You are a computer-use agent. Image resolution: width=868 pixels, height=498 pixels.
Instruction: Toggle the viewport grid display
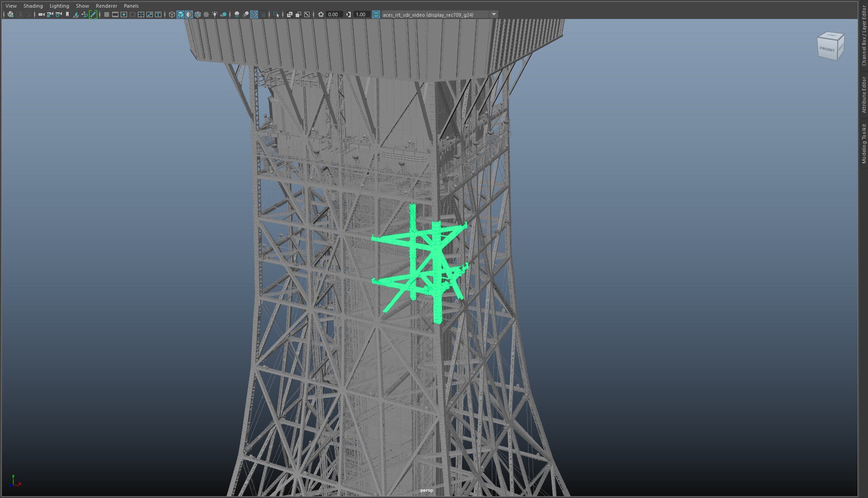point(107,14)
